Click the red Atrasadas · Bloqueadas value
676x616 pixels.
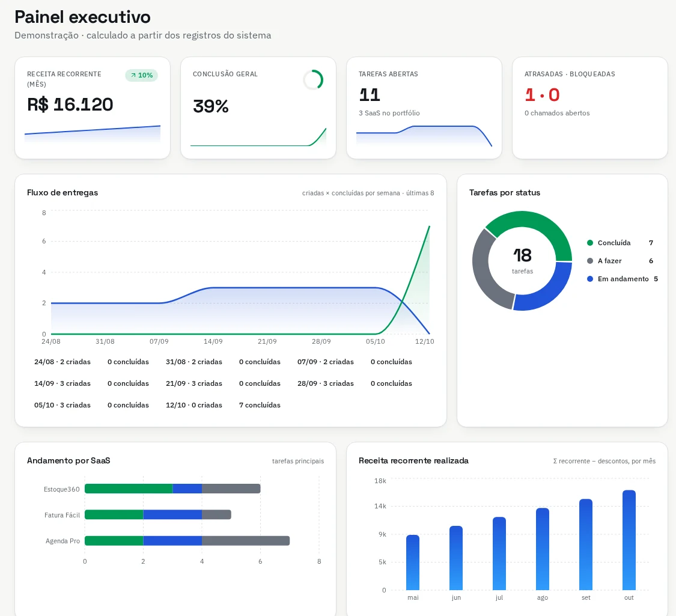[542, 95]
